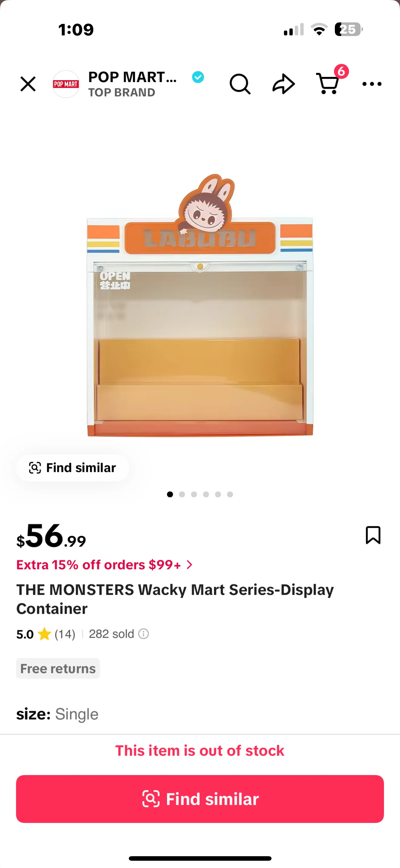Open the three-dot more options menu
This screenshot has height=868, width=400.
click(372, 84)
